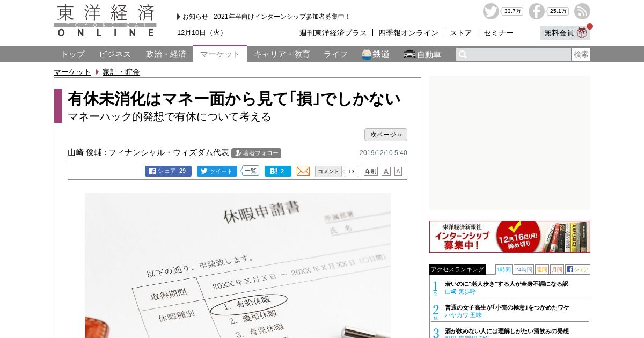Open ranking article 普通の女子高生が小売の極意

pyautogui.click(x=507, y=307)
